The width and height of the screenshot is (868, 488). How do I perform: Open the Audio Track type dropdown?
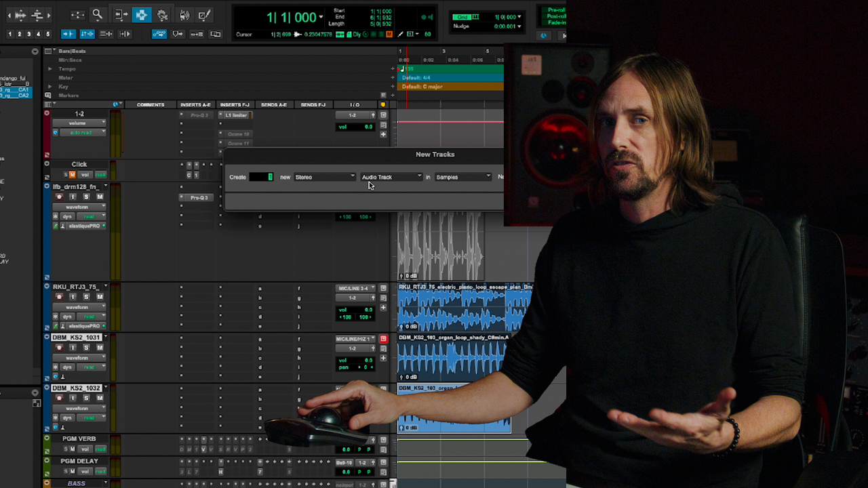tap(391, 177)
